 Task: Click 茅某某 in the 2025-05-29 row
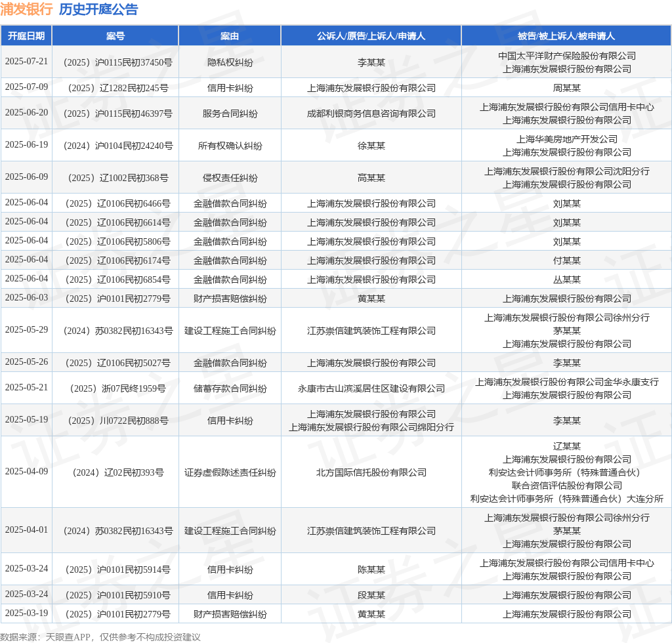(567, 331)
